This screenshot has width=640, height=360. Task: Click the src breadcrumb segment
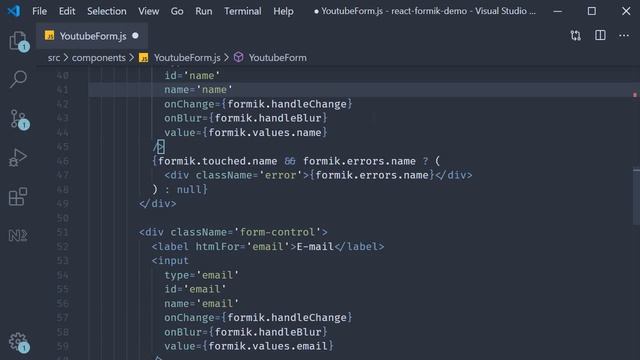tap(53, 58)
